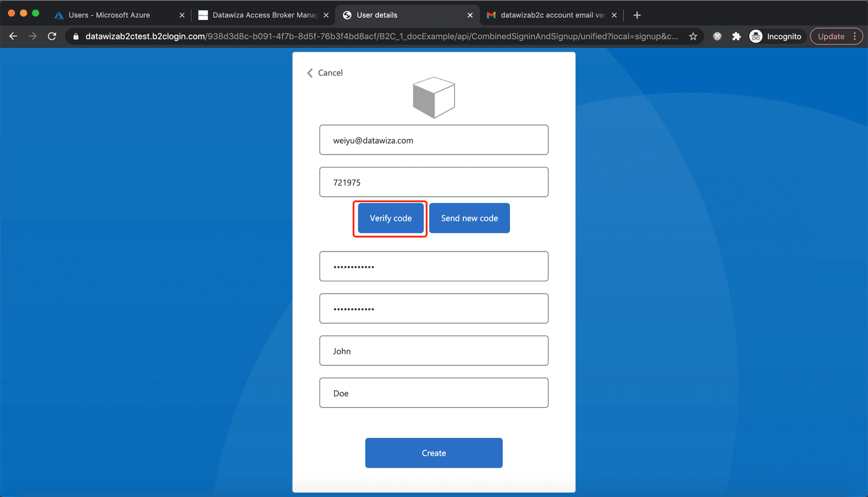Switch to Datawiza Access Broker Management tab
This screenshot has height=497, width=868.
click(x=264, y=15)
